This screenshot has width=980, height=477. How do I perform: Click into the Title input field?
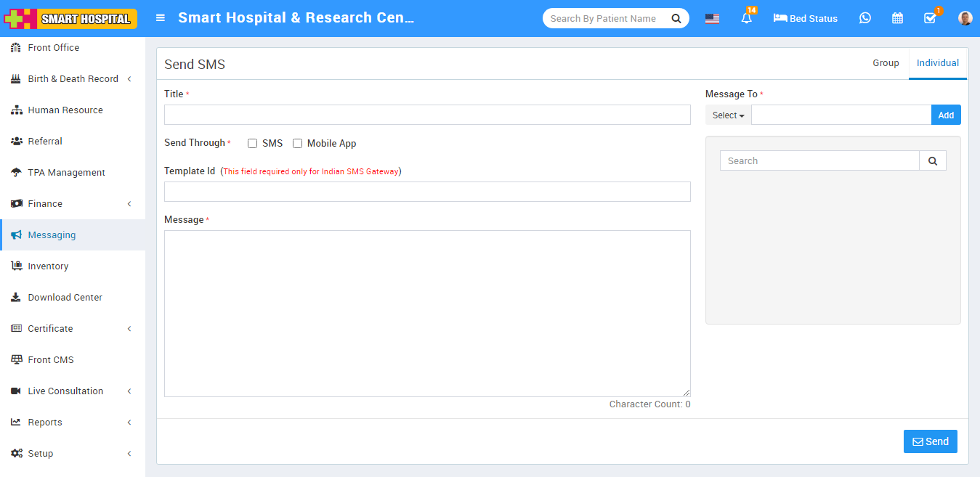pos(427,115)
